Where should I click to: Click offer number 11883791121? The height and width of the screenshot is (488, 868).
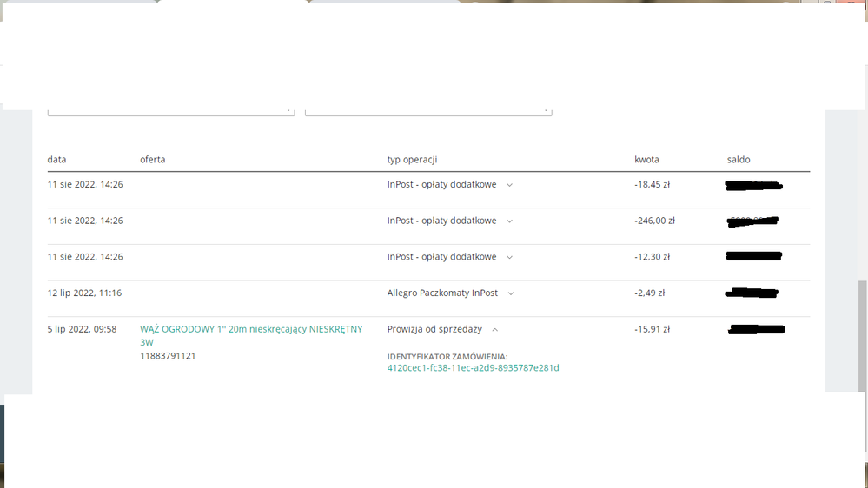(x=168, y=356)
